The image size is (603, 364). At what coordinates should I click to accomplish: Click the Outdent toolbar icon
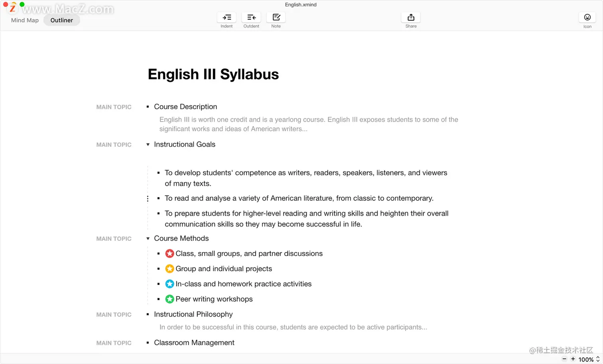(251, 17)
